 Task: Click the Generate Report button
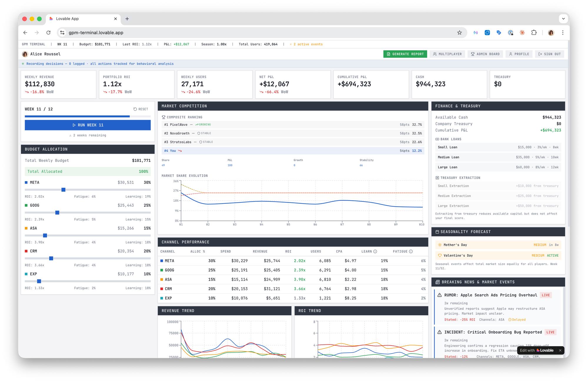[x=405, y=54]
